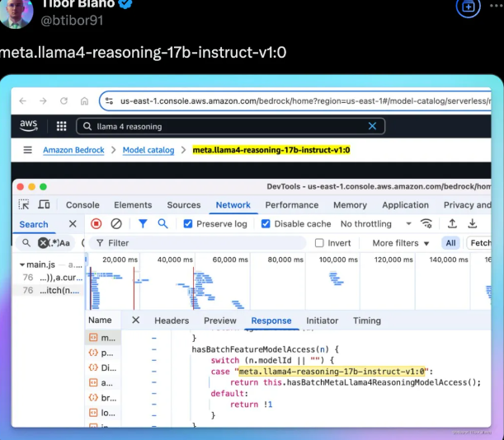This screenshot has width=504, height=440.
Task: Select the request row p...
Action: click(102, 353)
